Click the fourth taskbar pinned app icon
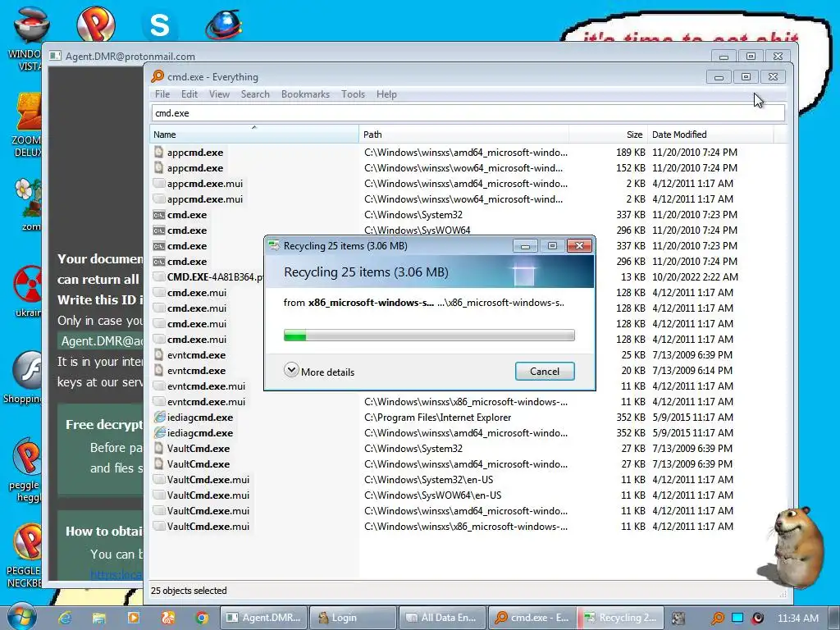 coord(167,618)
